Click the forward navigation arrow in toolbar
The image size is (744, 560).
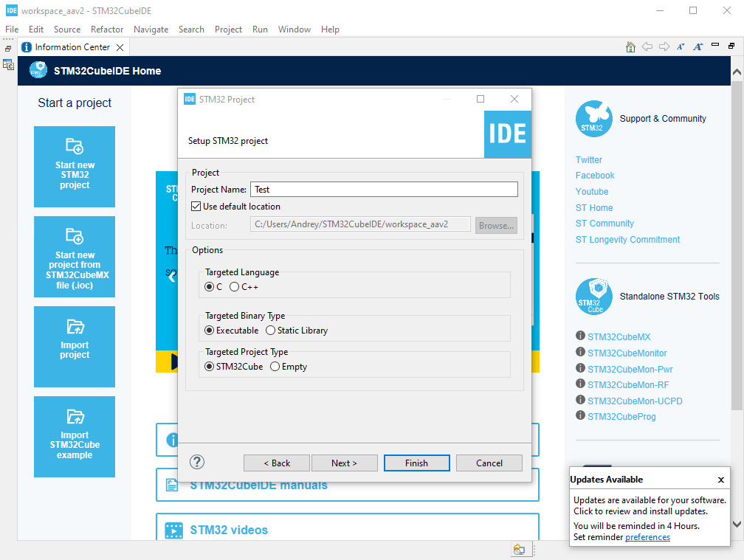pyautogui.click(x=664, y=46)
